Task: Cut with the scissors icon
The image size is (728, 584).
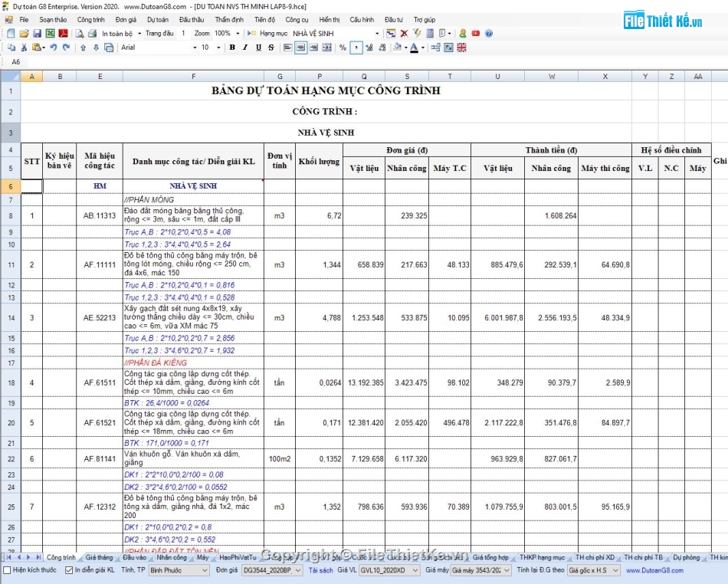Action: coord(25,48)
